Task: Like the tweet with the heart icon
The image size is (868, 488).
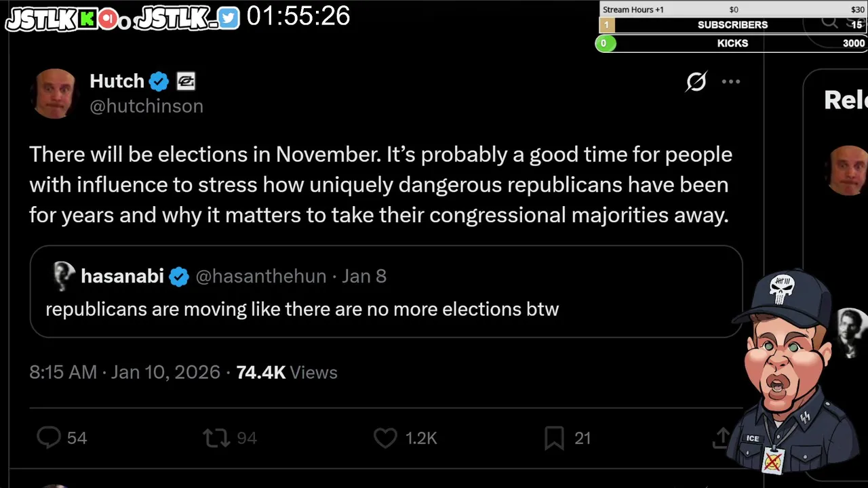Action: (x=385, y=438)
